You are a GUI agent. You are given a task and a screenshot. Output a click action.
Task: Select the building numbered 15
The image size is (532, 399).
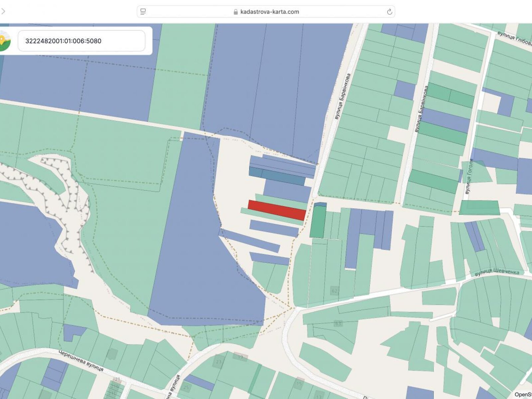tap(299, 384)
